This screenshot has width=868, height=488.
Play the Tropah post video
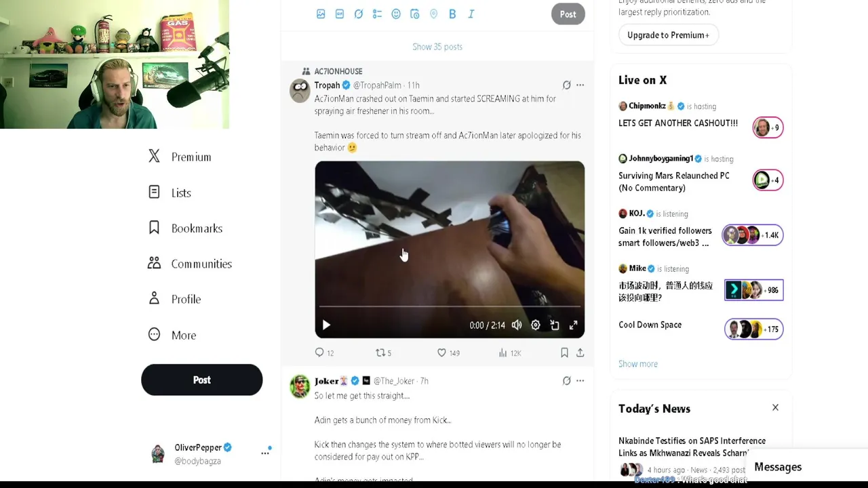(326, 325)
